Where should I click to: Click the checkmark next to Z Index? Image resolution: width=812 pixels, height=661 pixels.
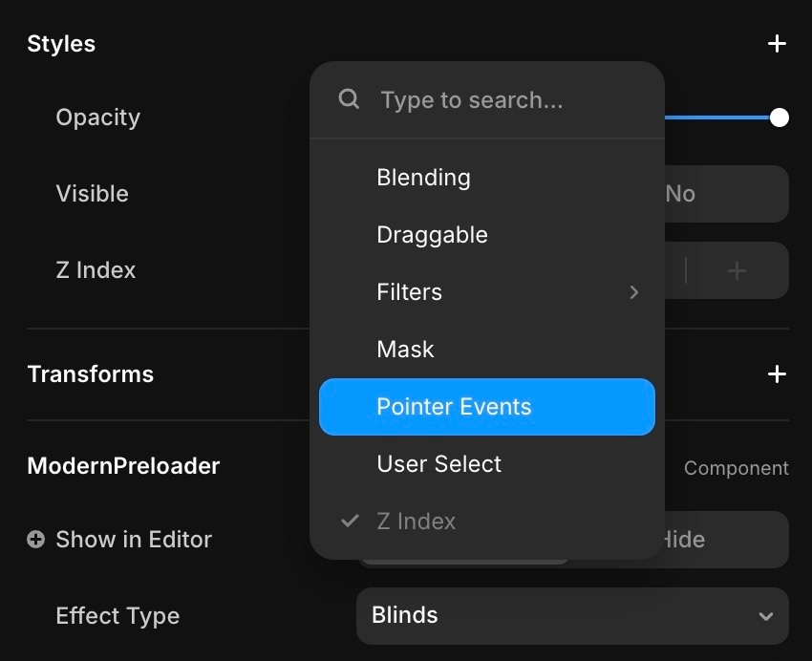point(350,522)
